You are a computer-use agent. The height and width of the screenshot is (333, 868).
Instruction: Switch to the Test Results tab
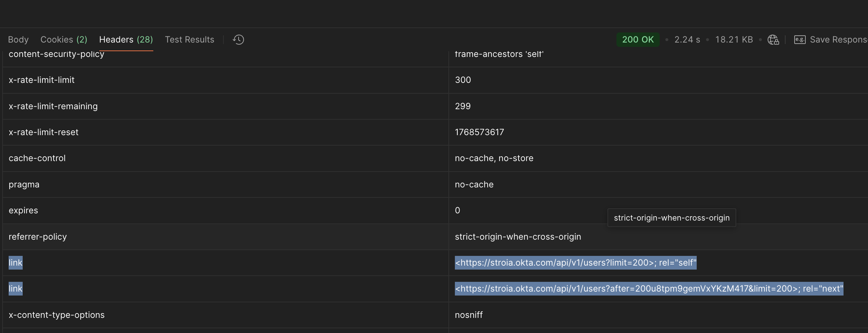point(189,40)
